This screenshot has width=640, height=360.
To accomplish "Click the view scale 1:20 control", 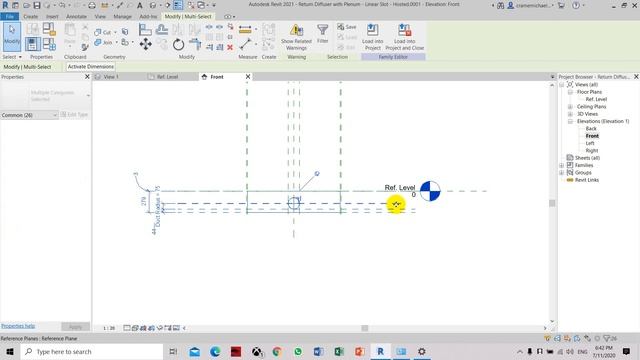I will click(109, 328).
